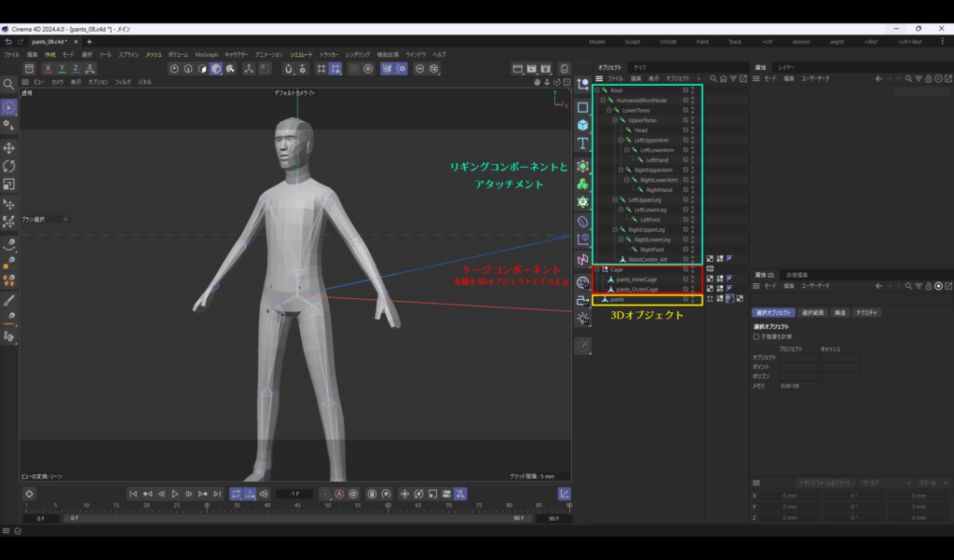Select the Move tool in left toolbar
Viewport: 954px width, 560px height.
click(x=9, y=147)
